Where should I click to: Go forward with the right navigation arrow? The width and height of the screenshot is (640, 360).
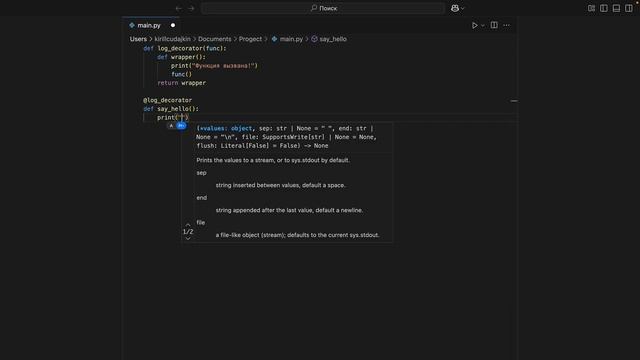191,8
